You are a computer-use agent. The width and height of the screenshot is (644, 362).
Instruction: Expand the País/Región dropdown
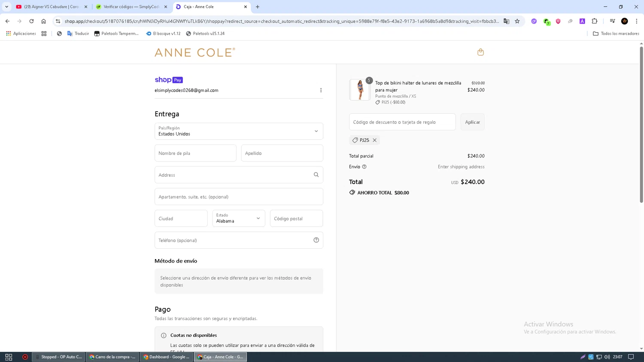click(x=239, y=131)
